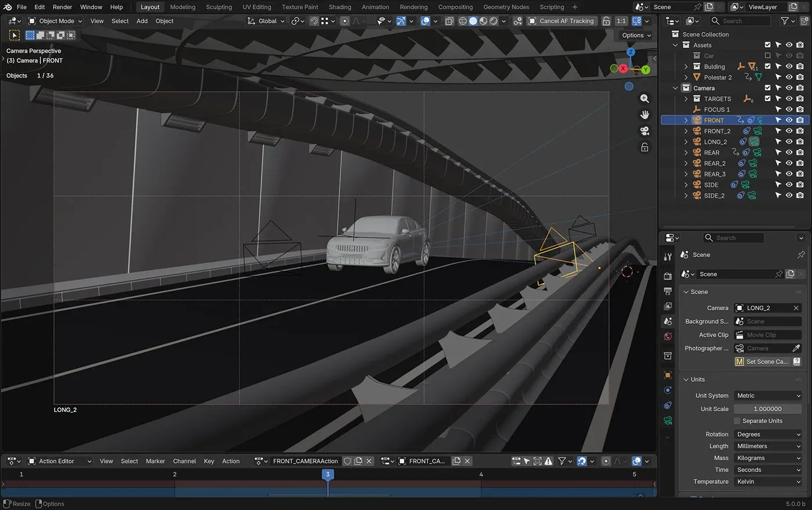Screen dimensions: 812x510
Task: Open the green camera Object Data tab icon
Action: click(668, 420)
